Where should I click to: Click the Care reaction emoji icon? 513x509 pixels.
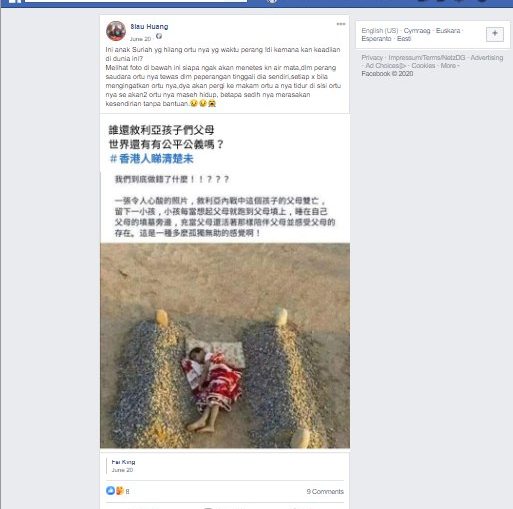(x=120, y=491)
